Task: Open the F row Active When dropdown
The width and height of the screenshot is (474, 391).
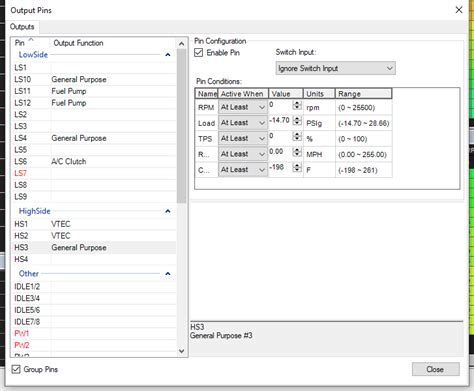Action: (243, 170)
